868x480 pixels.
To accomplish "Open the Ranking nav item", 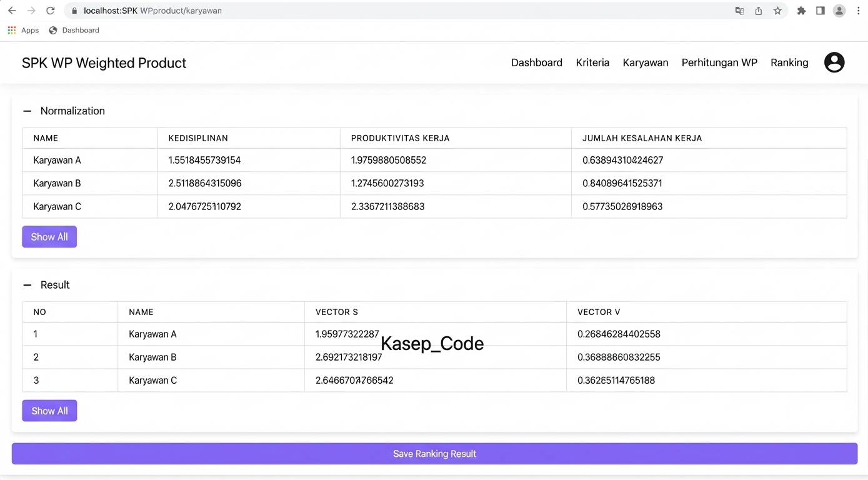I will [x=789, y=62].
